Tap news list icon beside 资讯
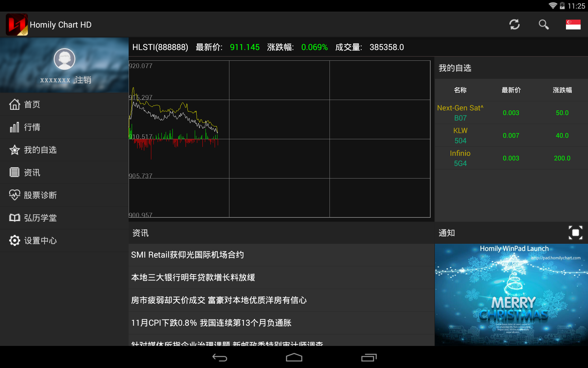Image resolution: width=588 pixels, height=368 pixels. (x=14, y=172)
